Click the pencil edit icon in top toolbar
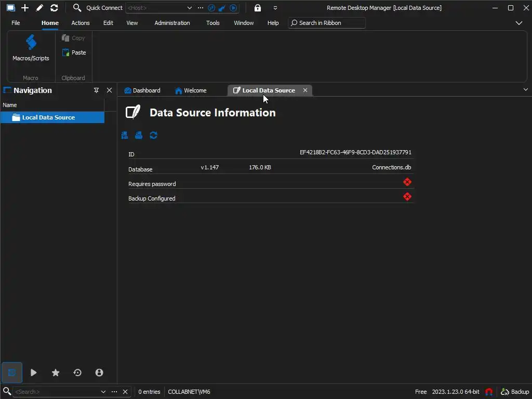The width and height of the screenshot is (532, 399). [x=39, y=7]
